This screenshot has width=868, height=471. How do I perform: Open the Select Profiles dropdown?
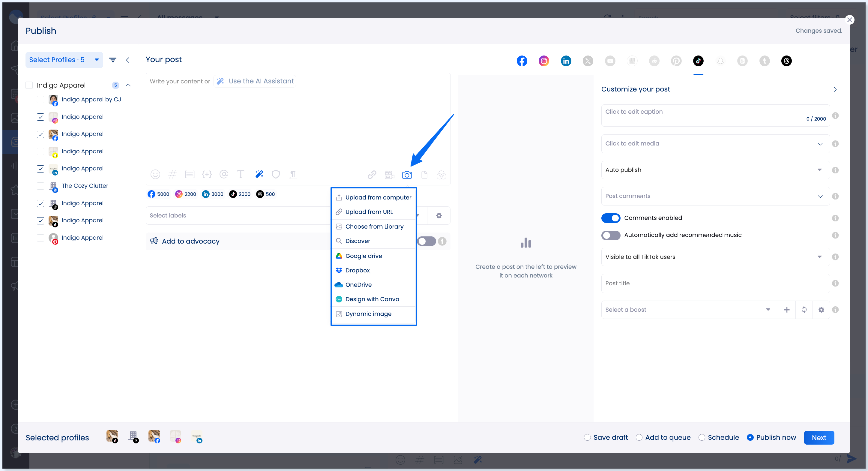[x=64, y=60]
